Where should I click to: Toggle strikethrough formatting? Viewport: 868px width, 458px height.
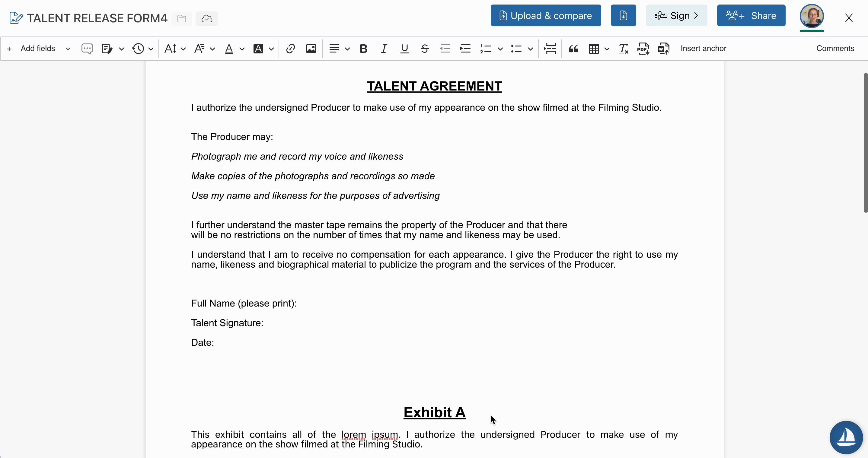(425, 49)
